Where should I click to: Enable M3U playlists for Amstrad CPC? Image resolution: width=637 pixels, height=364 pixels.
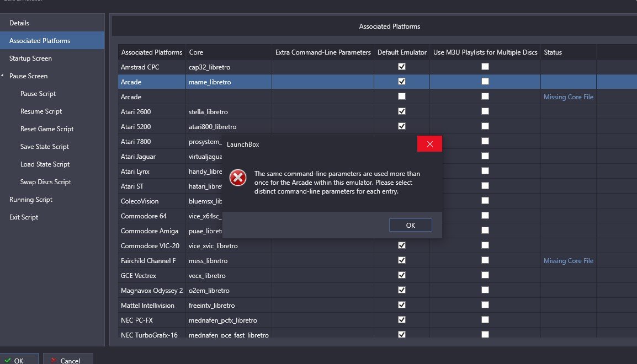click(x=485, y=67)
